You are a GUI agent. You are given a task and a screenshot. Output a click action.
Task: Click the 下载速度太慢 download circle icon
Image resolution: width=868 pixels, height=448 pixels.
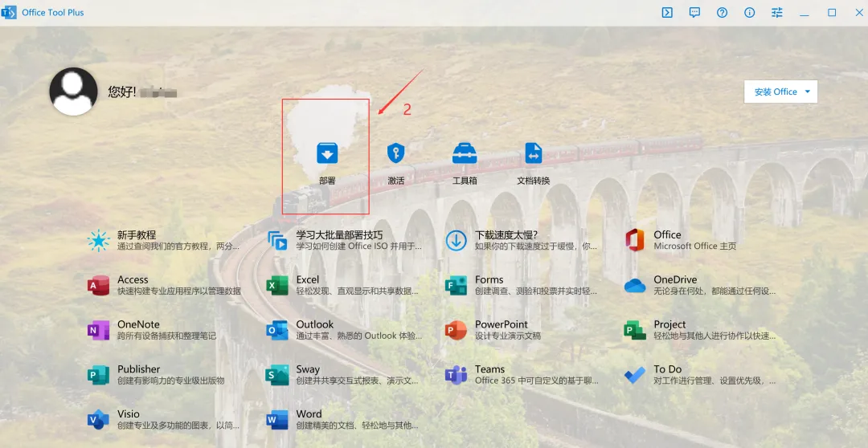click(x=457, y=241)
